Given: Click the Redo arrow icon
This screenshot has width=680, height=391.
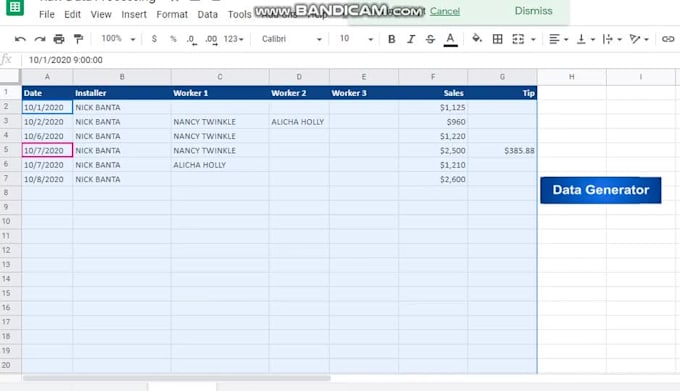Looking at the screenshot, I should pyautogui.click(x=40, y=39).
